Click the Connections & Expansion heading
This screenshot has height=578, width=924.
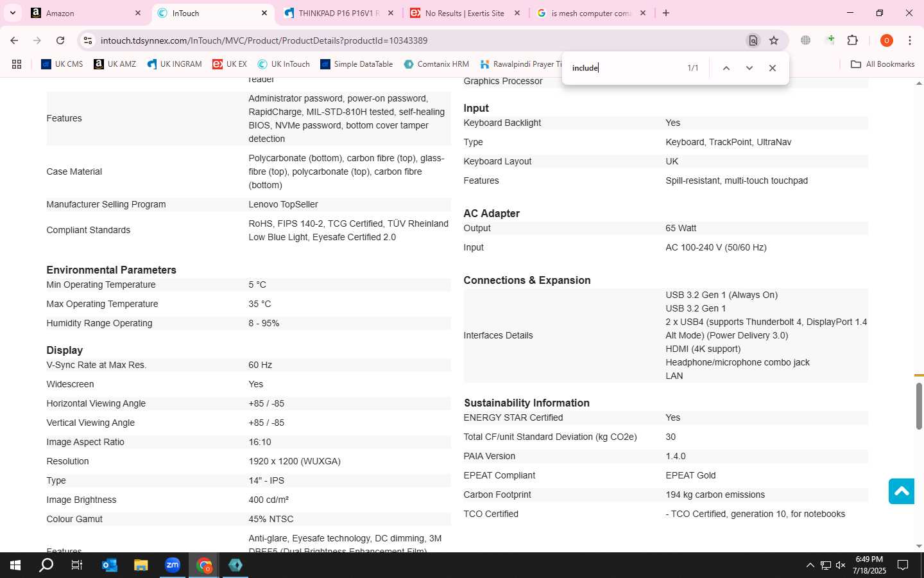click(527, 280)
